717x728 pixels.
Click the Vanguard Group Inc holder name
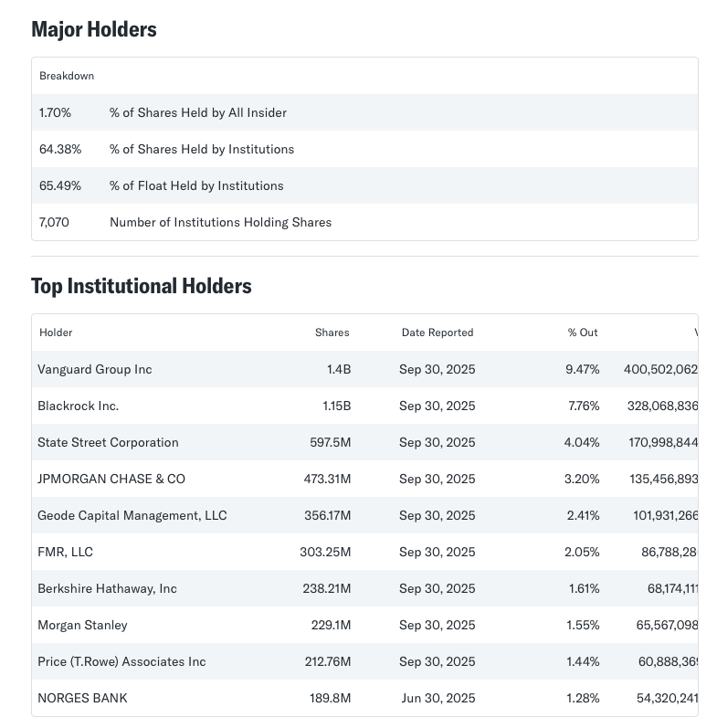95,369
